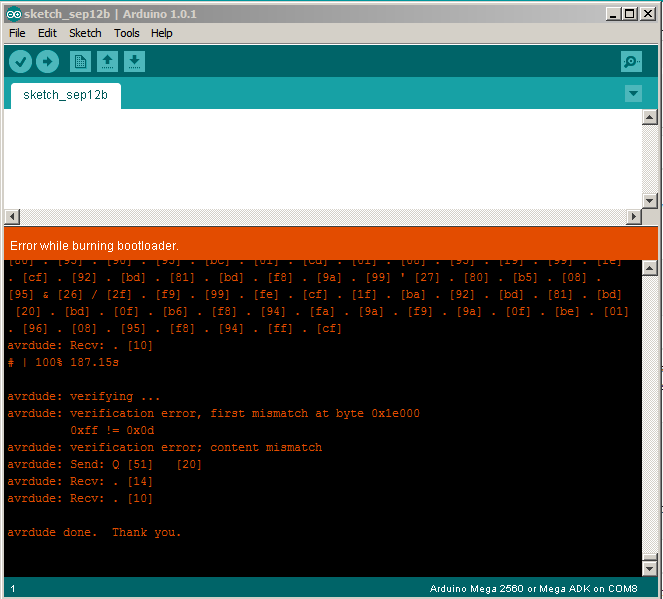The image size is (663, 599).
Task: Click 'avrdude: verifying ...' console line
Action: (84, 397)
